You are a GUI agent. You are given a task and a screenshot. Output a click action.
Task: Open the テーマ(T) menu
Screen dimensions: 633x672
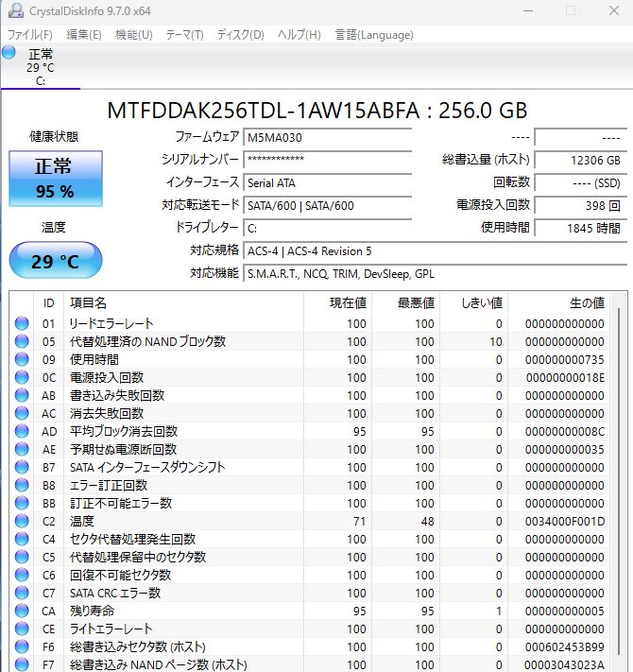point(184,35)
